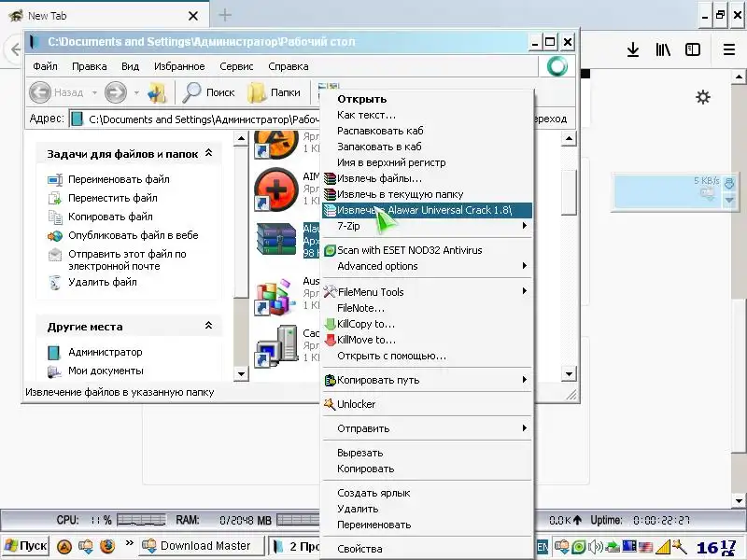Click the Назад back arrow icon
The height and width of the screenshot is (560, 747).
pos(40,92)
